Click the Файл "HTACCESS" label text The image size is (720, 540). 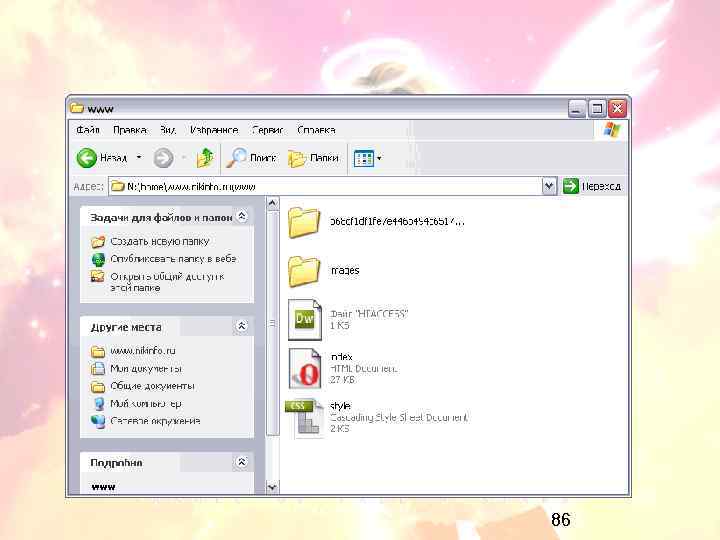click(369, 314)
